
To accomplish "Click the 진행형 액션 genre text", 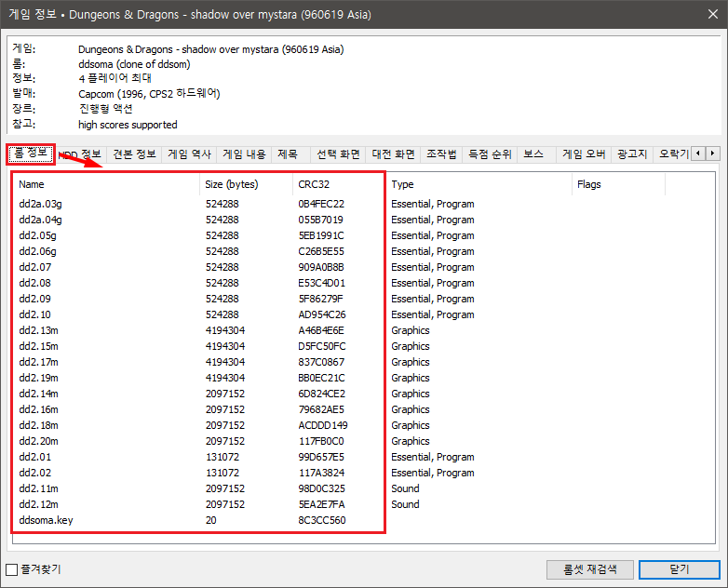I will pyautogui.click(x=106, y=109).
